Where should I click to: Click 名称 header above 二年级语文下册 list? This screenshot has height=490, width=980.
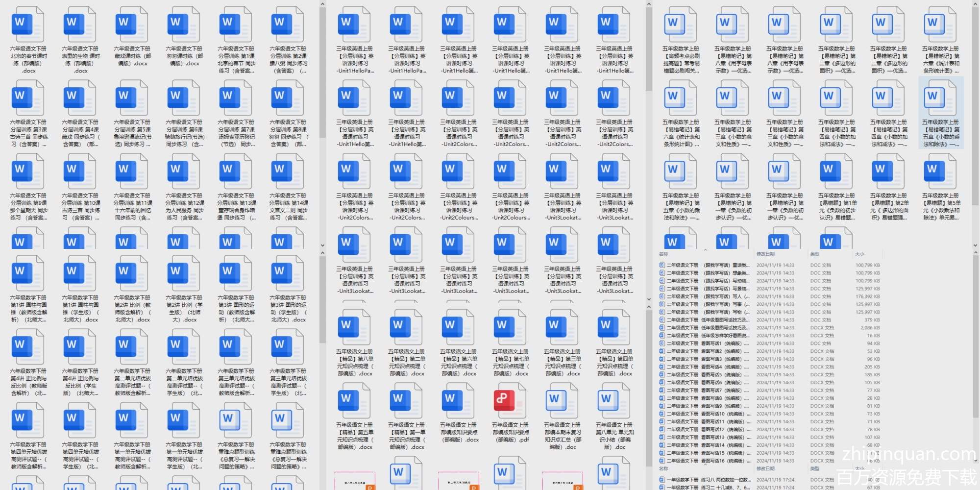(x=663, y=254)
